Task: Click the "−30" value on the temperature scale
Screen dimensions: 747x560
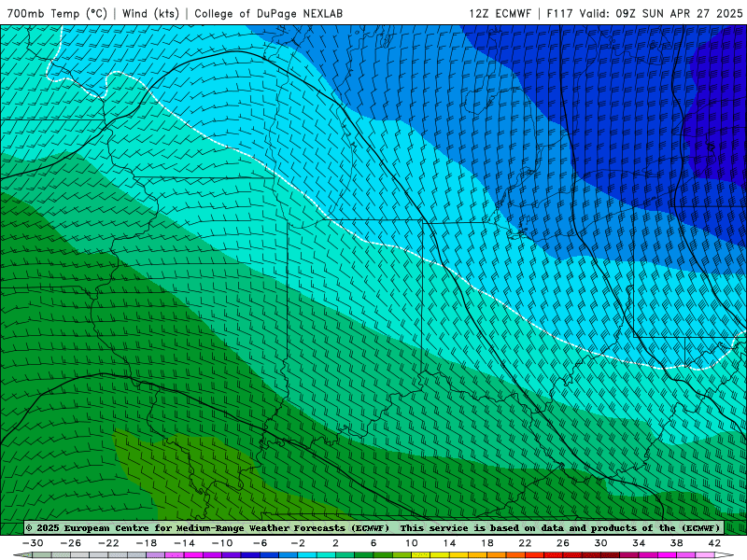Action: (33, 543)
